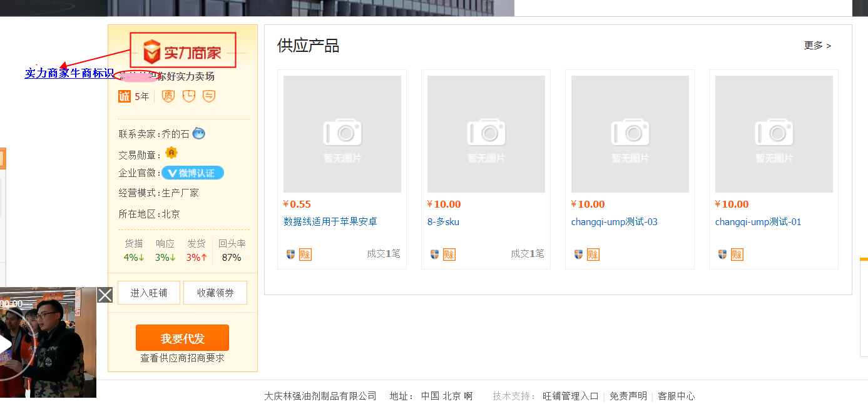Click the 质 quality shield icon

[168, 96]
